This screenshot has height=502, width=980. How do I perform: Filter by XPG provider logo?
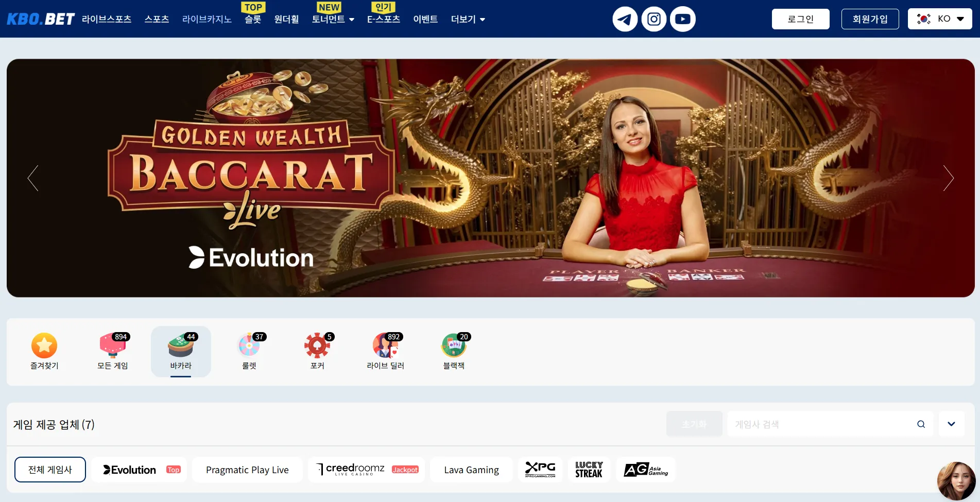[x=540, y=470]
